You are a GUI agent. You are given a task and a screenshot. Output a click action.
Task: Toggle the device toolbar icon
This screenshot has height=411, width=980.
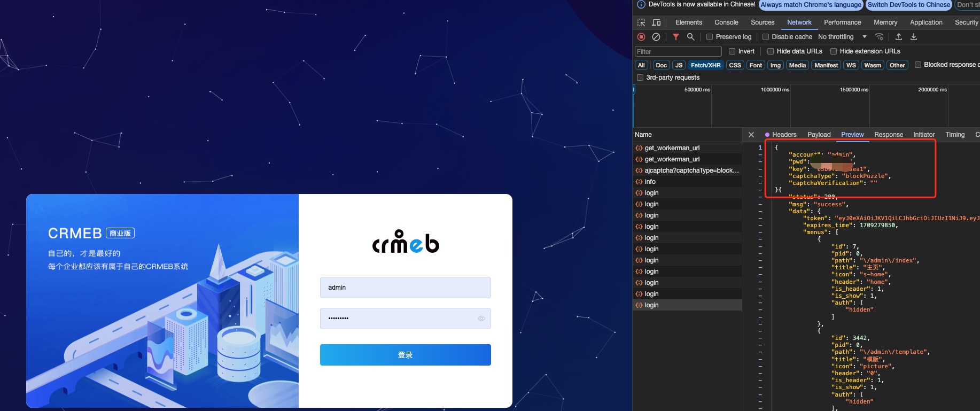click(656, 22)
